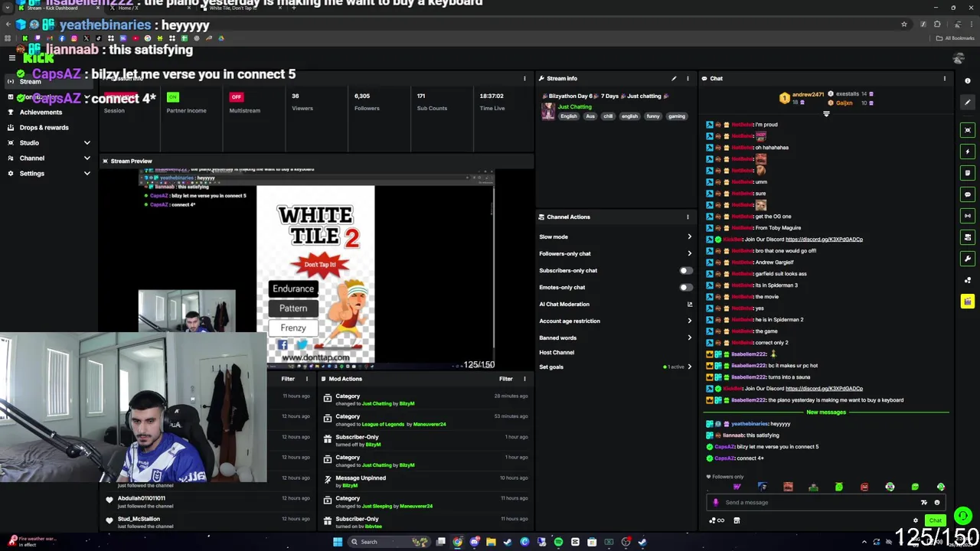Click the points infinity icon below chat
This screenshot has width=980, height=551.
pyautogui.click(x=717, y=520)
